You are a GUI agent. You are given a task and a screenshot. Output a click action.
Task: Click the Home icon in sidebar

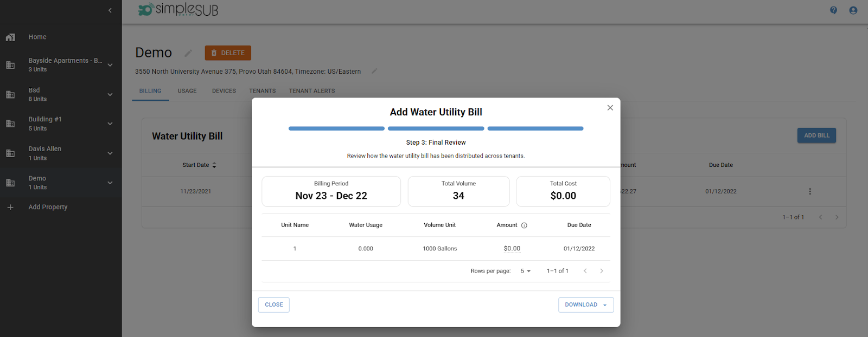[10, 37]
